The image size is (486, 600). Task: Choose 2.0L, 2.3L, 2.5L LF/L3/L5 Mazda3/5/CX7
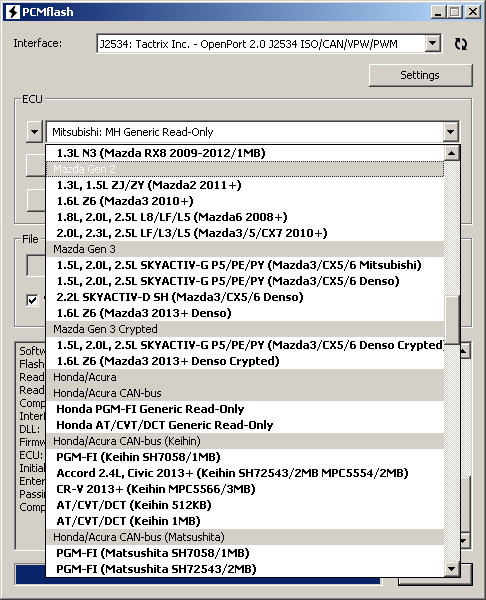tap(245, 233)
